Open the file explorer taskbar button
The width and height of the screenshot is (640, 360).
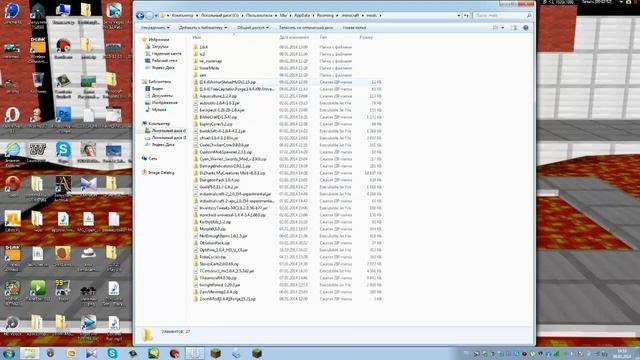pyautogui.click(x=29, y=353)
